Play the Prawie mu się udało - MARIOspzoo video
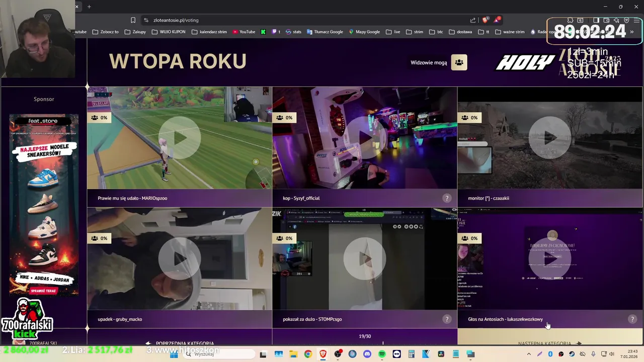This screenshot has height=362, width=644. tap(180, 138)
